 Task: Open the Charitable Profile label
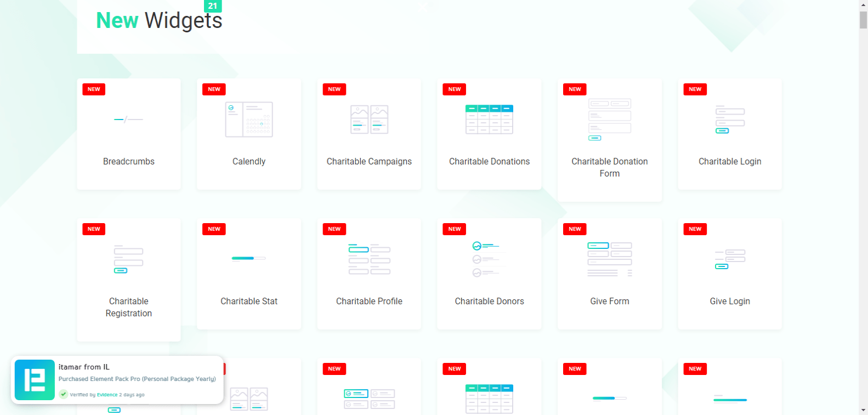(x=369, y=301)
